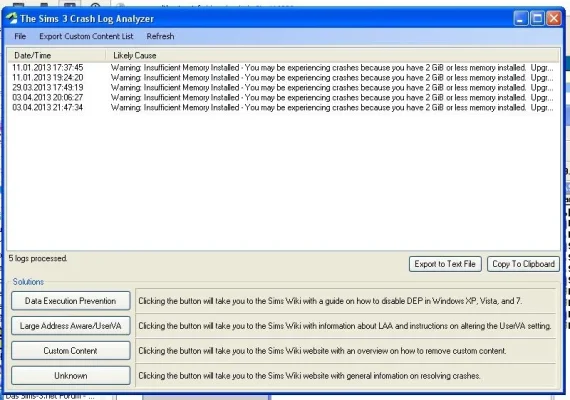Image resolution: width=570 pixels, height=400 pixels.
Task: Click the remove custom content description text
Action: [322, 351]
